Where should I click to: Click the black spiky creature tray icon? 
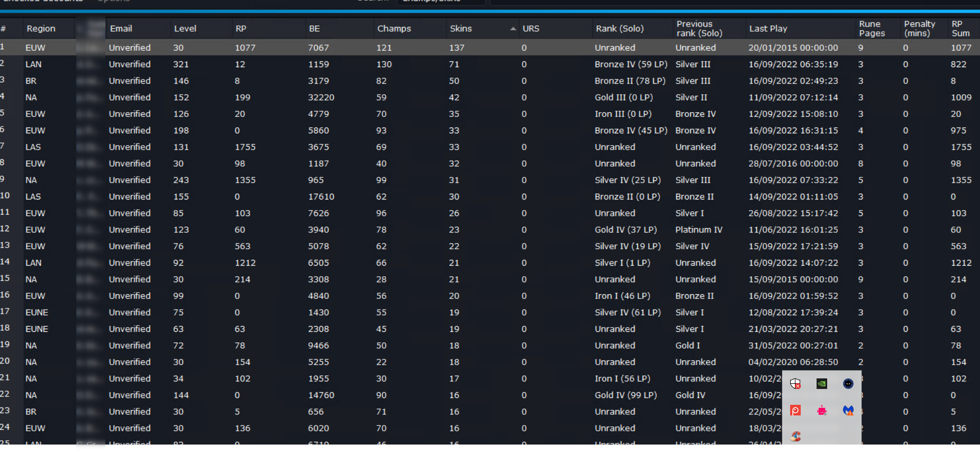click(848, 384)
